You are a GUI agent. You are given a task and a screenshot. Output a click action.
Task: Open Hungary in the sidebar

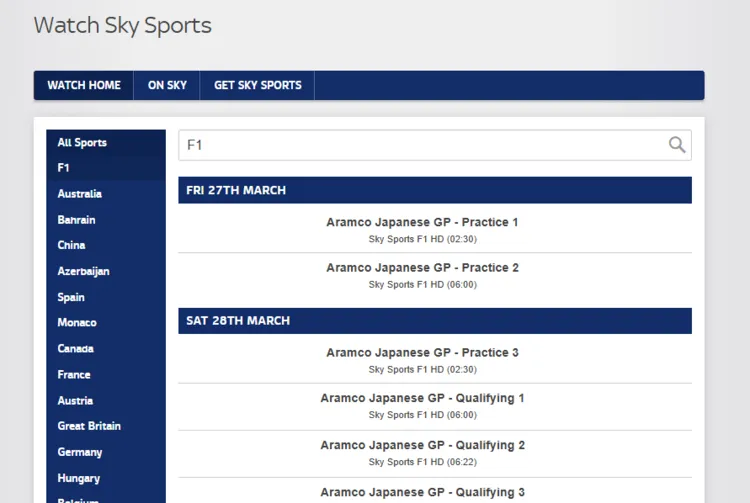pyautogui.click(x=106, y=478)
